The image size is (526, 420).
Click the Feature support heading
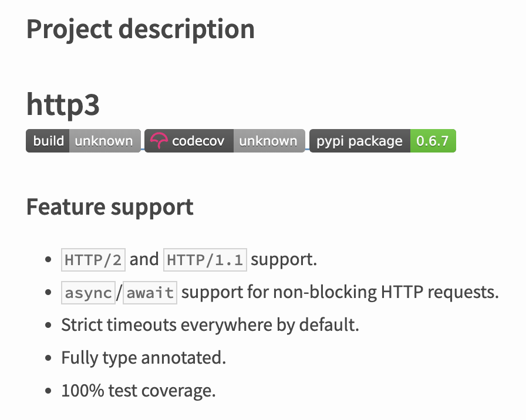[110, 206]
